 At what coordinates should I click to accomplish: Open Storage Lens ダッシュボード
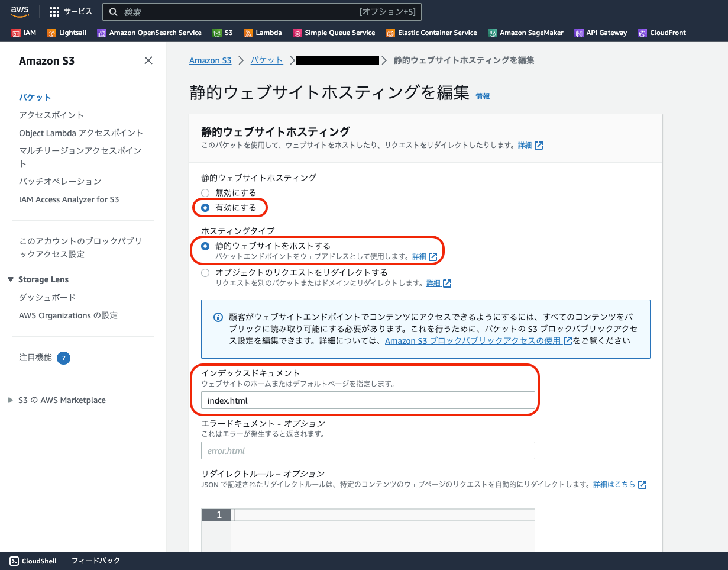pos(47,297)
